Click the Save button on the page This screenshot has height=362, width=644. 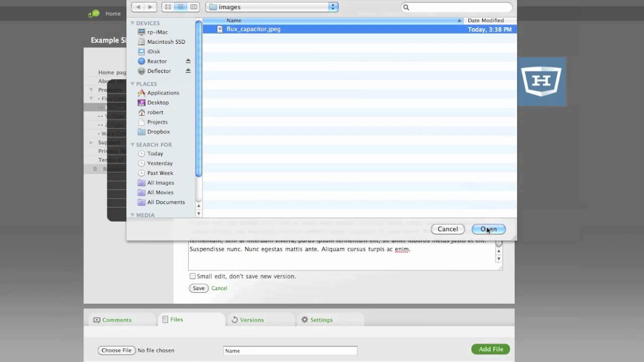pos(199,288)
